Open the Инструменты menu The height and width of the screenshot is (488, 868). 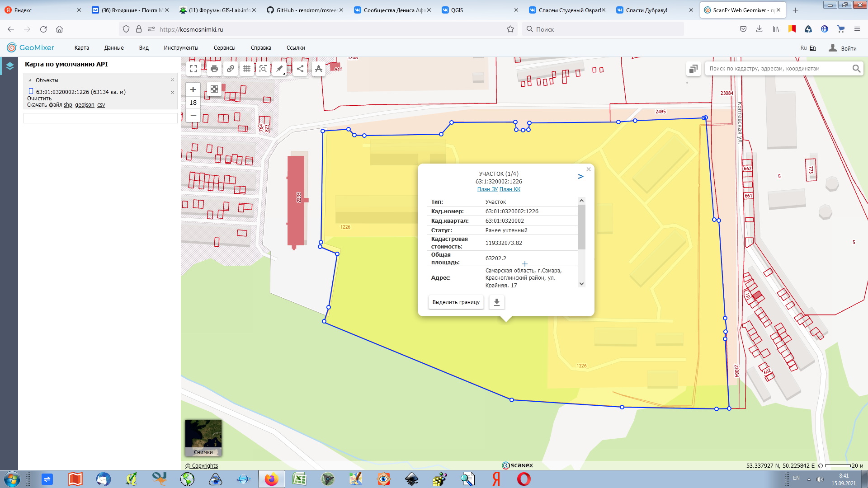click(x=181, y=48)
